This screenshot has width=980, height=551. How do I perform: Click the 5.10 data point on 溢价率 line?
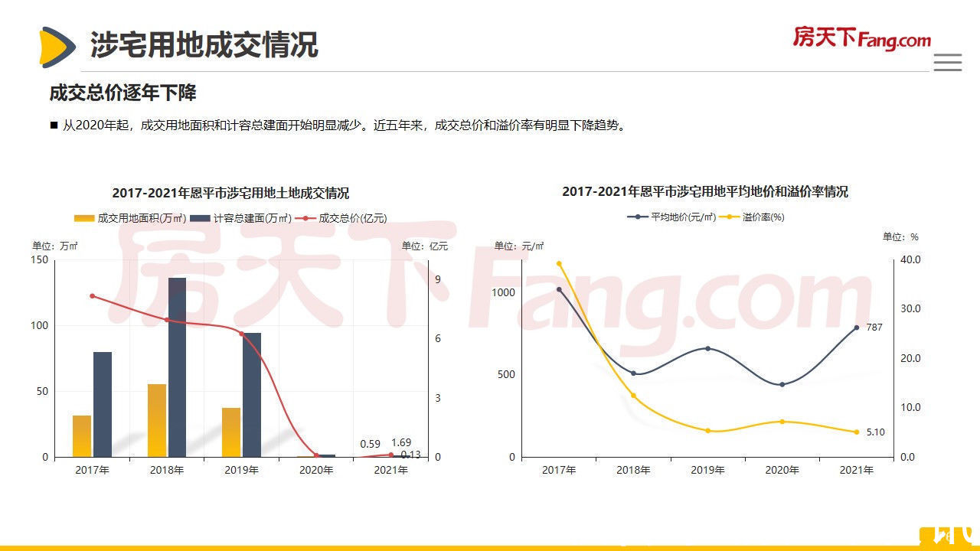point(856,432)
